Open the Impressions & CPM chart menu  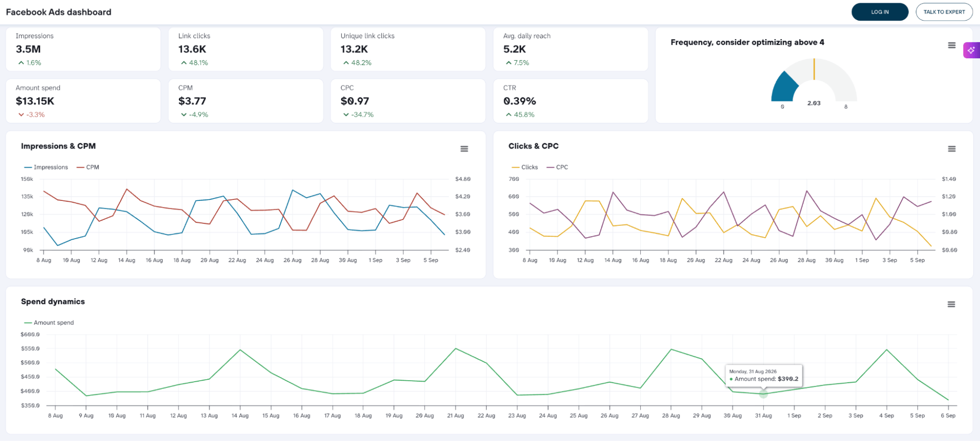[x=464, y=149]
